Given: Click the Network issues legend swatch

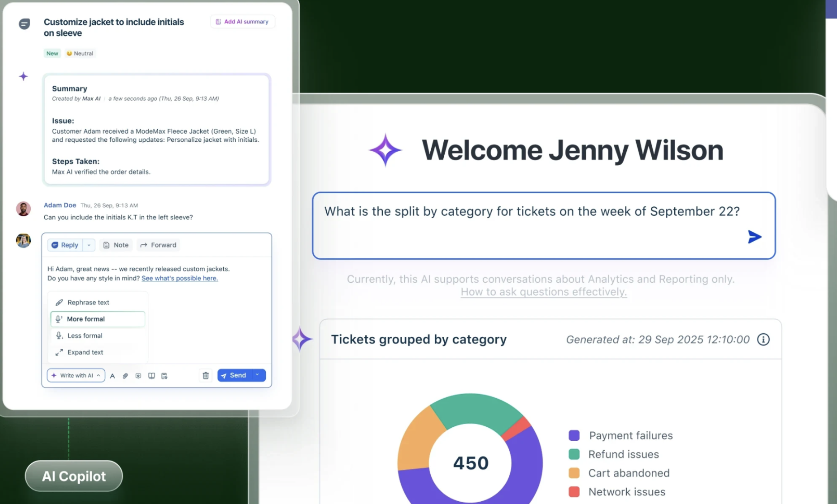Looking at the screenshot, I should [x=574, y=492].
